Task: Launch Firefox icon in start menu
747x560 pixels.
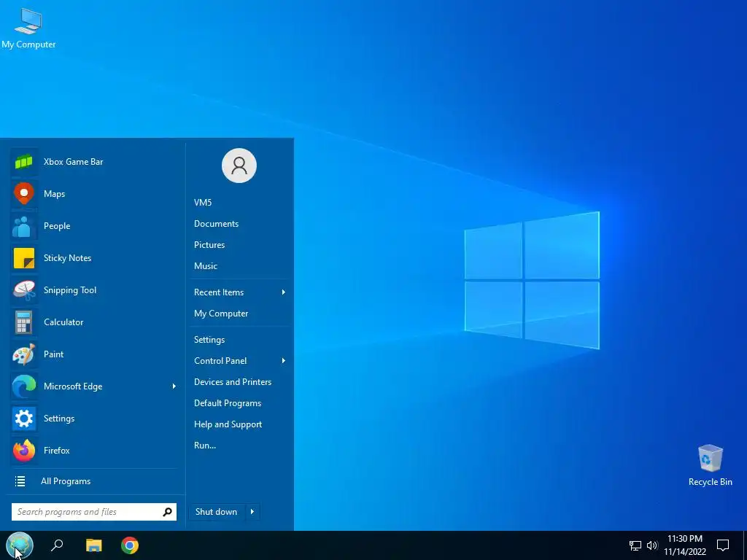Action: pyautogui.click(x=24, y=451)
